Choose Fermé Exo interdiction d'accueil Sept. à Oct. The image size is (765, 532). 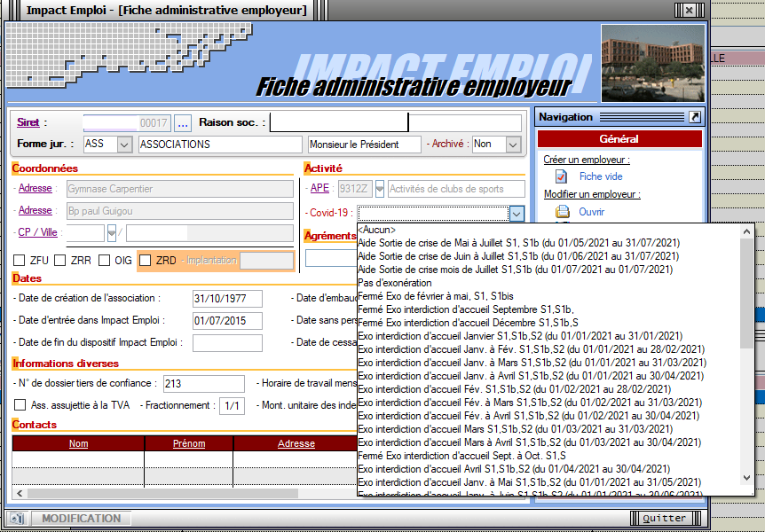[462, 456]
